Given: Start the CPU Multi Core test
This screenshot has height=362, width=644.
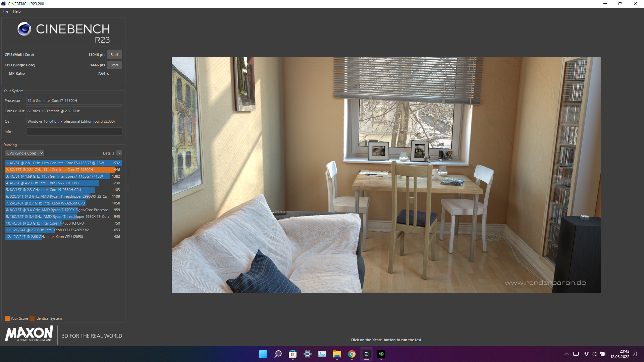Looking at the screenshot, I should pyautogui.click(x=114, y=55).
